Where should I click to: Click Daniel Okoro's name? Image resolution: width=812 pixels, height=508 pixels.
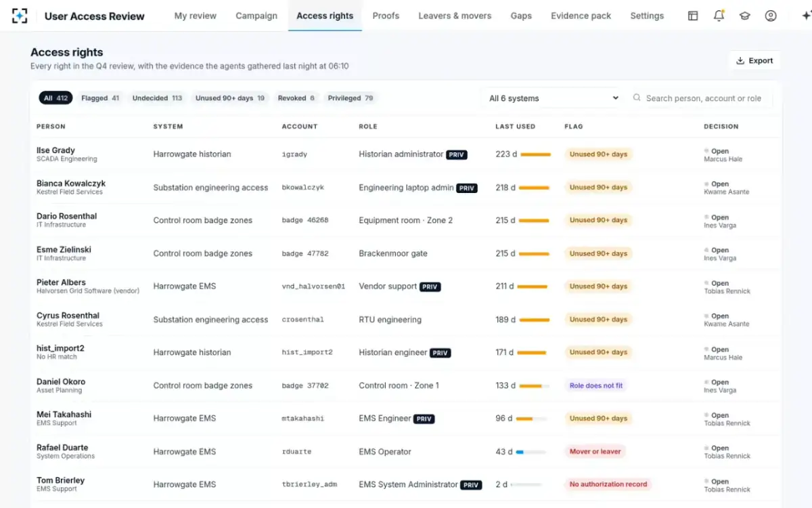click(x=61, y=381)
